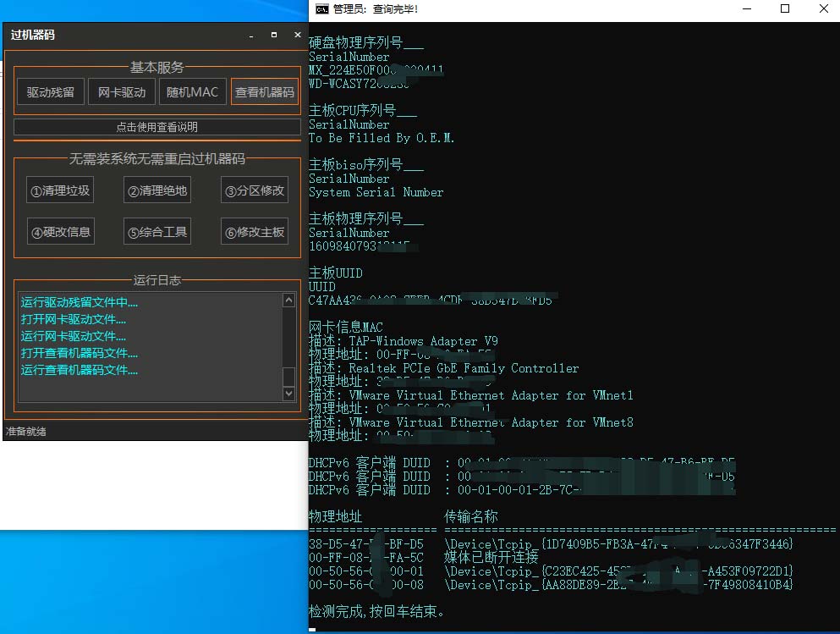Activate the 随机MAC randomizer
This screenshot has width=840, height=634.
(192, 92)
